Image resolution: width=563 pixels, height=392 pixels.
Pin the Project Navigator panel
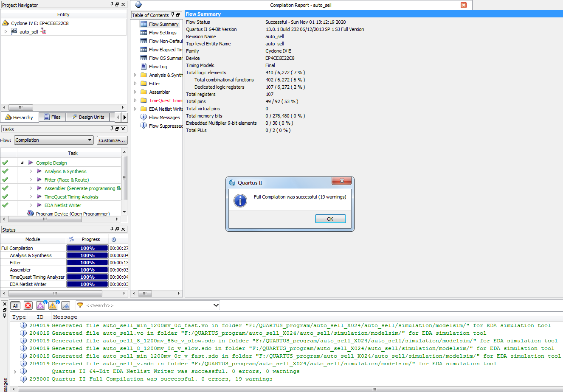tap(112, 4)
